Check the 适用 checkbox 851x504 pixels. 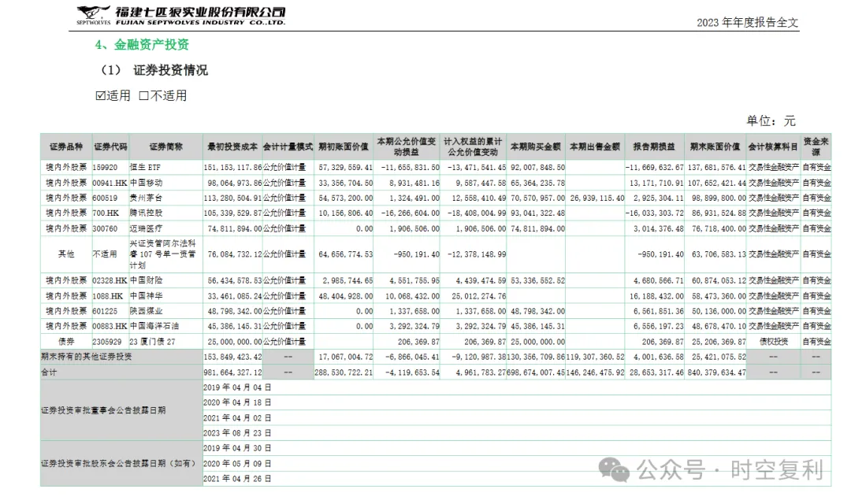pyautogui.click(x=100, y=96)
